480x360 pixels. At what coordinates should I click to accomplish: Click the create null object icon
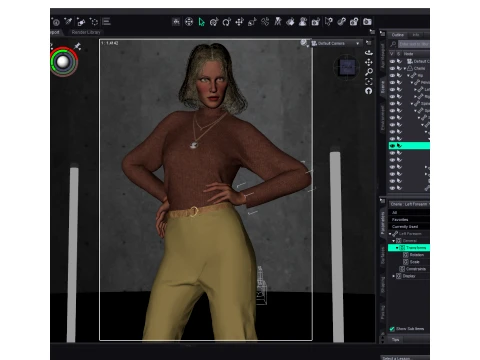94,22
